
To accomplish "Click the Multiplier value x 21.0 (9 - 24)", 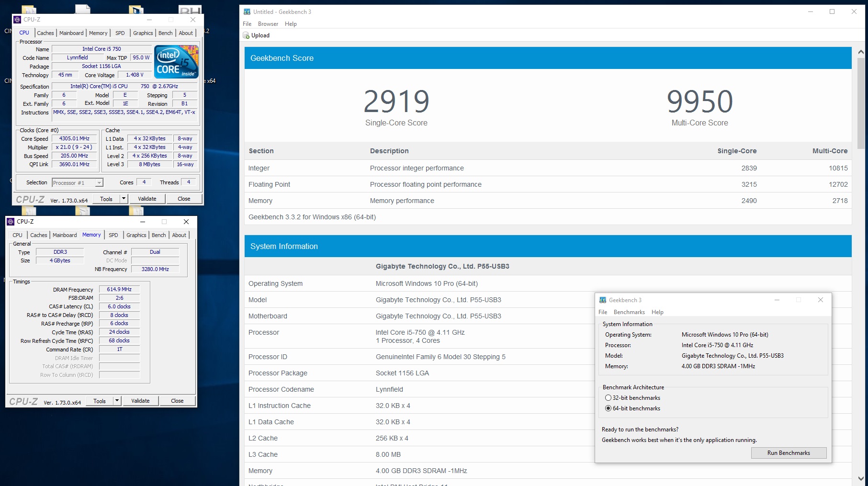I will pyautogui.click(x=74, y=147).
